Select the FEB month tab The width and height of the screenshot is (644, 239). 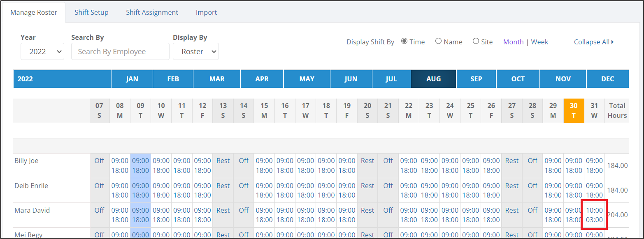173,79
